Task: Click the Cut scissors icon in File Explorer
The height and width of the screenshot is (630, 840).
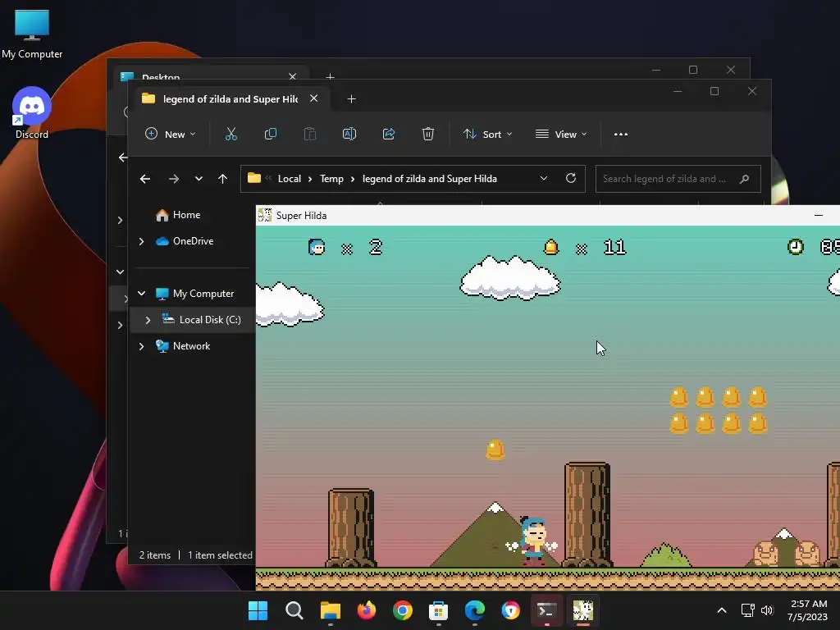Action: coord(231,134)
